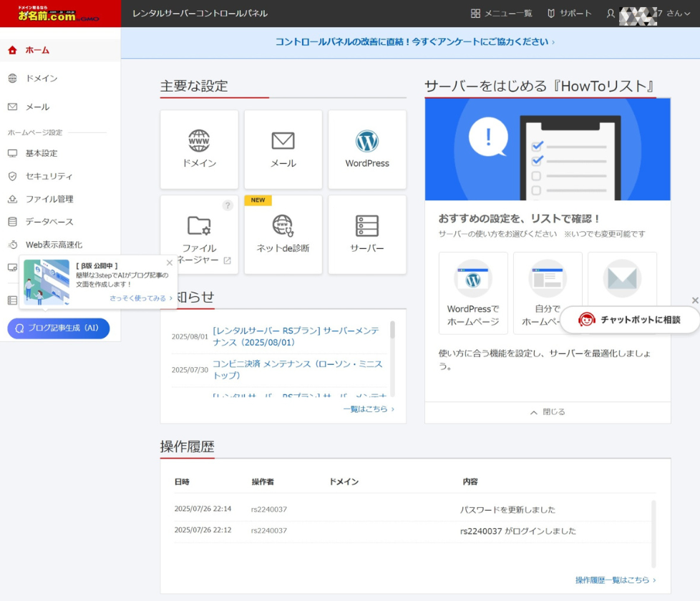Open メニュー一覧 in the top bar
700x601 pixels.
(x=502, y=14)
